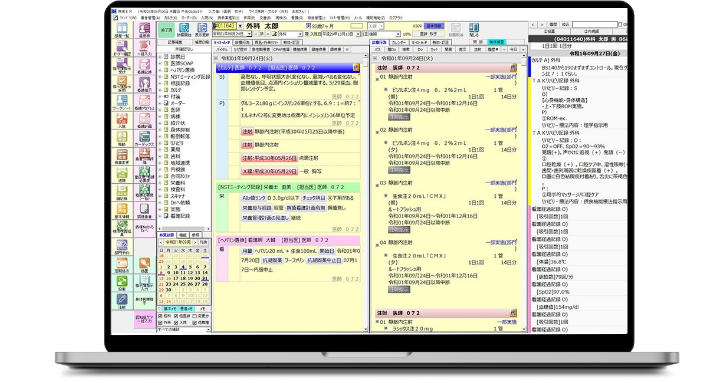Image resolution: width=728 pixels, height=383 pixels.
Task: Click the orange 入院 admission icon
Action: (122, 120)
